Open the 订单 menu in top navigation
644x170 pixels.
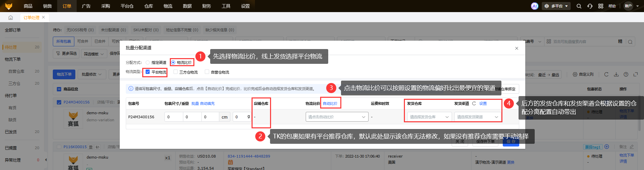67,6
